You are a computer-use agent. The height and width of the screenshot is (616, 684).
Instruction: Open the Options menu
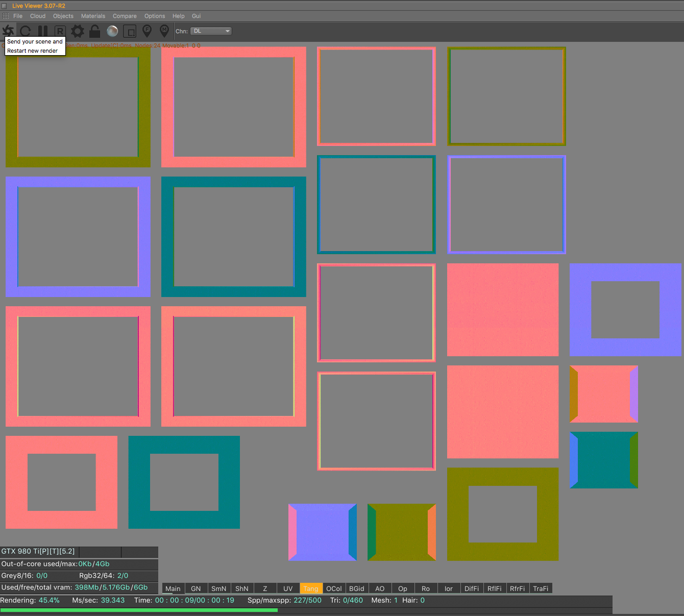point(155,16)
